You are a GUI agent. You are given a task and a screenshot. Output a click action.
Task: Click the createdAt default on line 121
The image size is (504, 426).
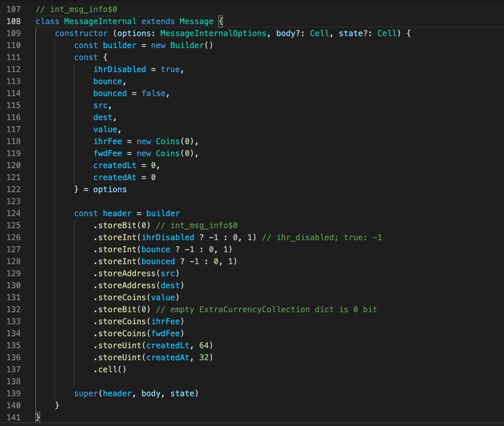115,177
